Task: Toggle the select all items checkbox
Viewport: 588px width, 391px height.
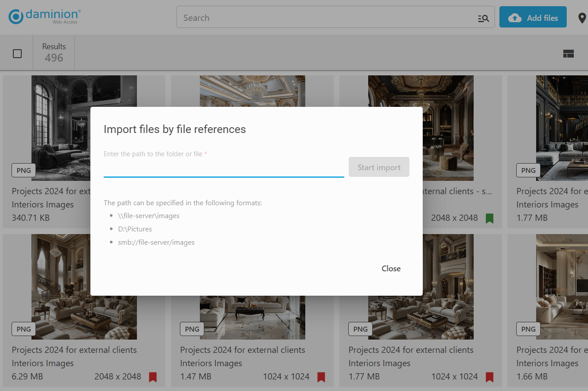Action: pos(17,54)
